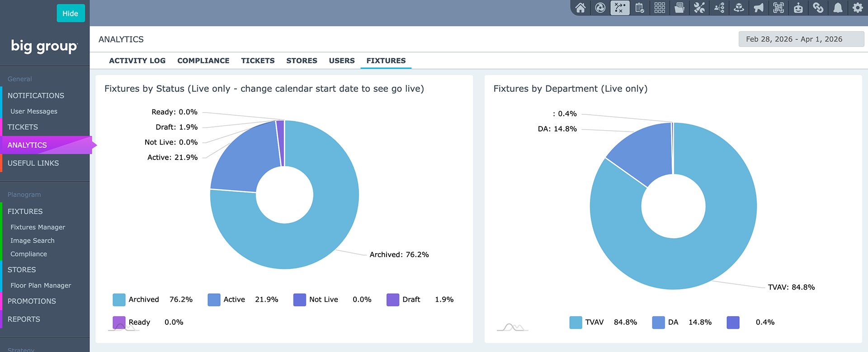
Task: Open the megaphone promotions icon
Action: [759, 8]
